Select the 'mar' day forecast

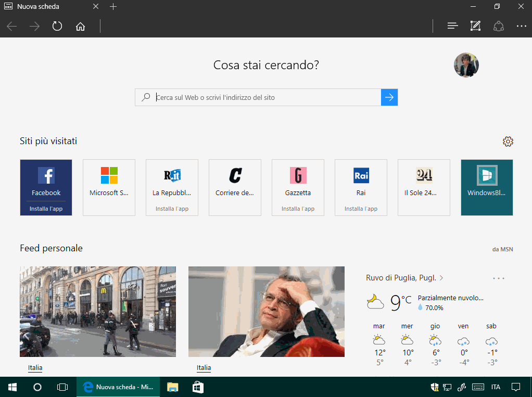[x=379, y=344]
